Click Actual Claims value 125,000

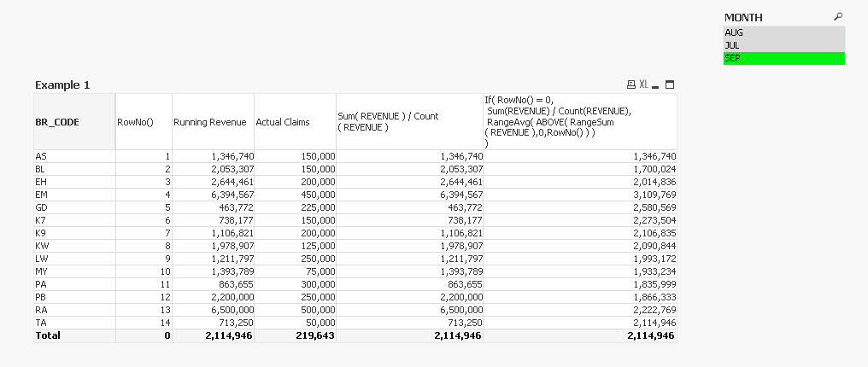coord(318,246)
